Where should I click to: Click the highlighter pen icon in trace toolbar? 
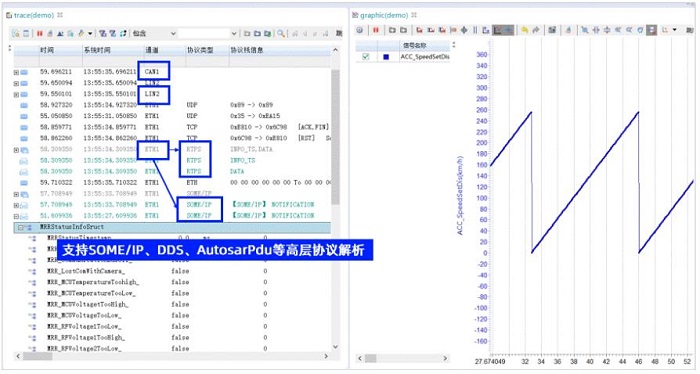click(x=81, y=33)
